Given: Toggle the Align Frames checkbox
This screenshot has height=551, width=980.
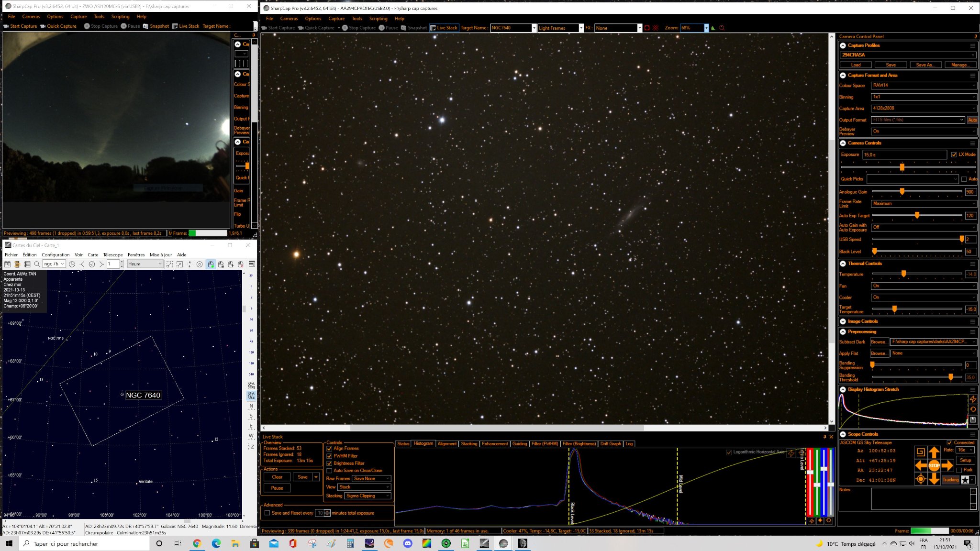Looking at the screenshot, I should (x=329, y=449).
